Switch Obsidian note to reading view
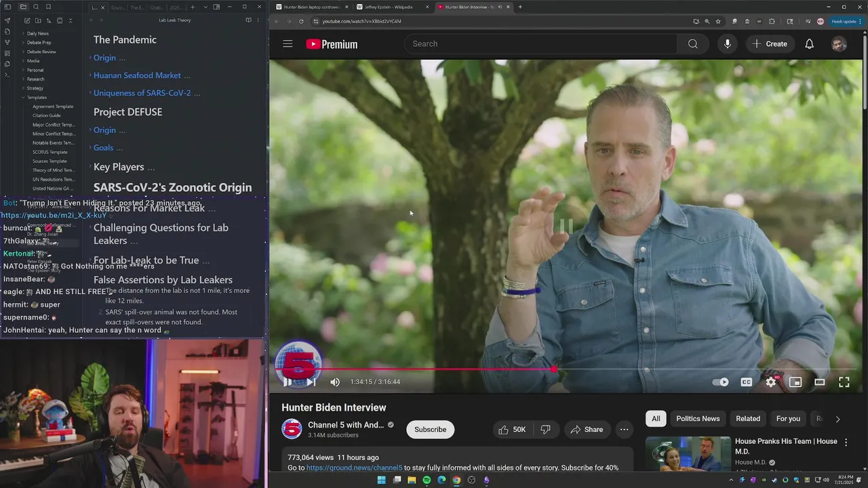The height and width of the screenshot is (488, 868). coord(248,20)
